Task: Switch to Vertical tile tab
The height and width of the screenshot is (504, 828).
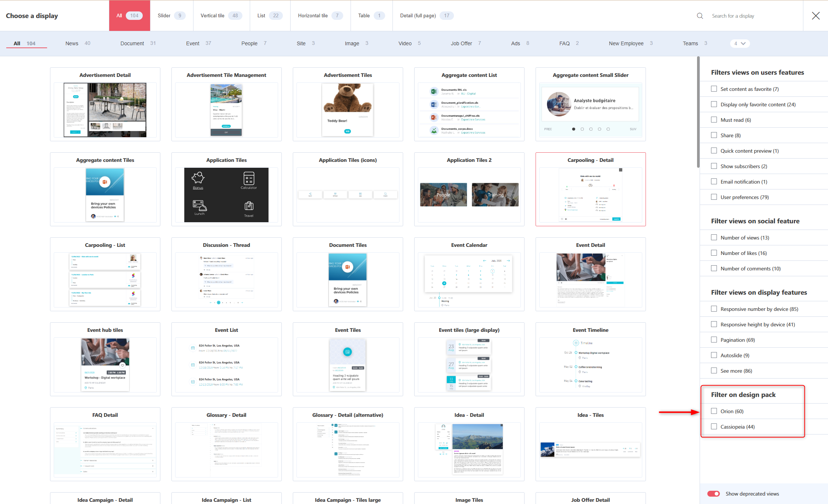Action: (x=221, y=15)
